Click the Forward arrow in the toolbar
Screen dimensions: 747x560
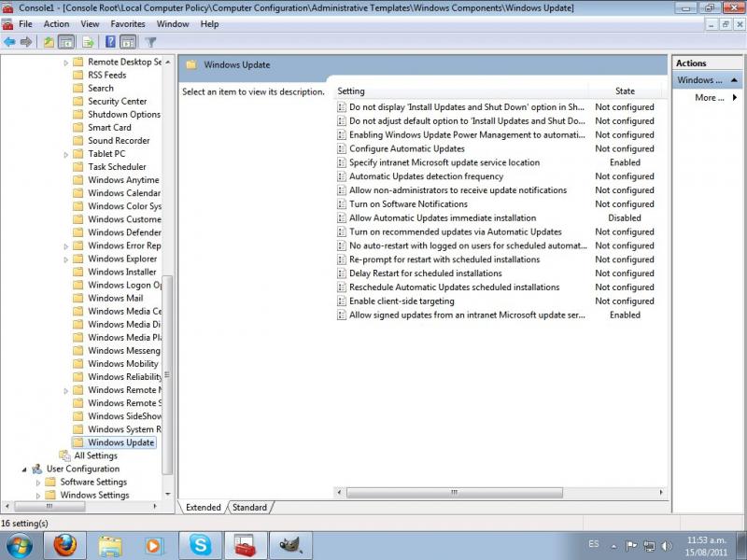pyautogui.click(x=26, y=42)
